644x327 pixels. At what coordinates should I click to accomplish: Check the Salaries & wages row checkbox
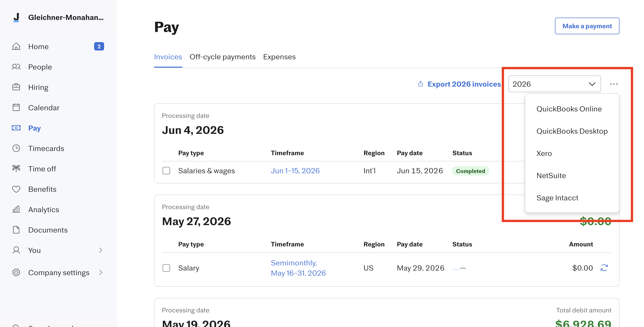(x=166, y=171)
